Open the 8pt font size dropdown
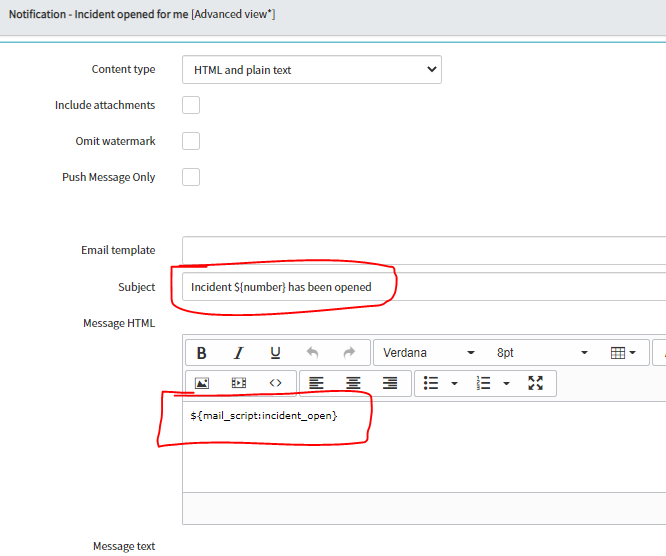 pyautogui.click(x=542, y=353)
